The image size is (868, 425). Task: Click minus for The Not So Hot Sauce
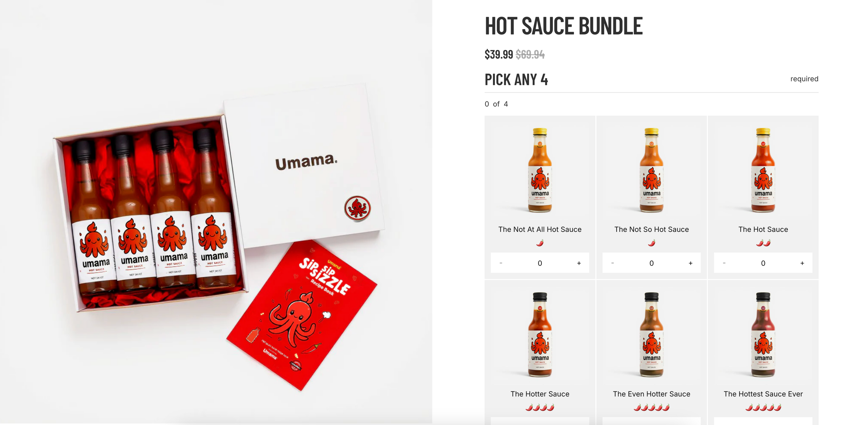pos(612,263)
